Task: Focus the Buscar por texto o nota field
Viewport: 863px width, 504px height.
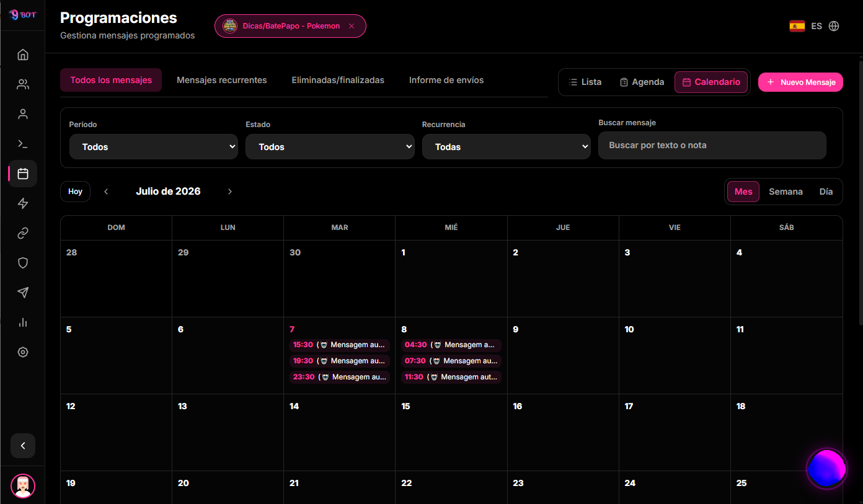Action: point(712,145)
